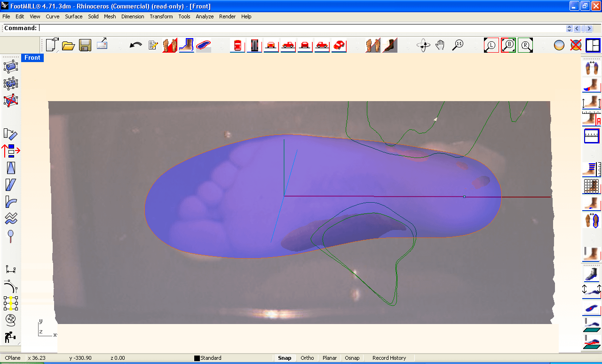
Task: Open the Transform menu
Action: coord(161,16)
